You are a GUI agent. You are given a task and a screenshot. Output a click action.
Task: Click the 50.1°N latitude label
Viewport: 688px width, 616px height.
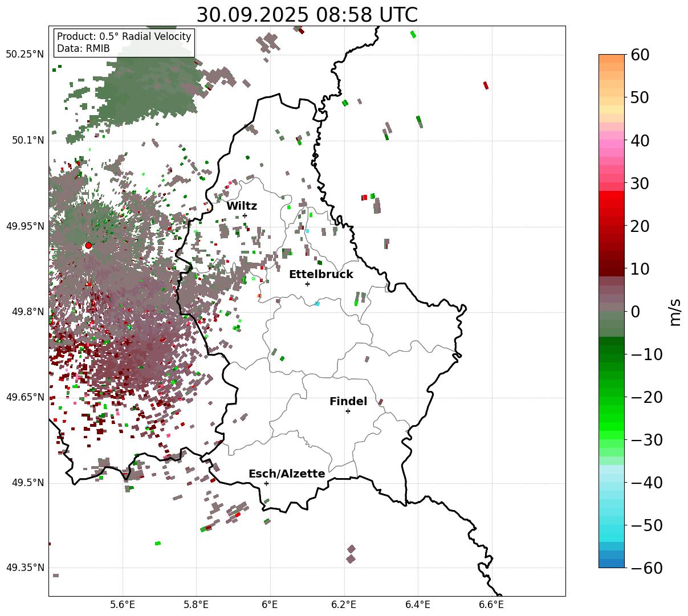[x=27, y=140]
